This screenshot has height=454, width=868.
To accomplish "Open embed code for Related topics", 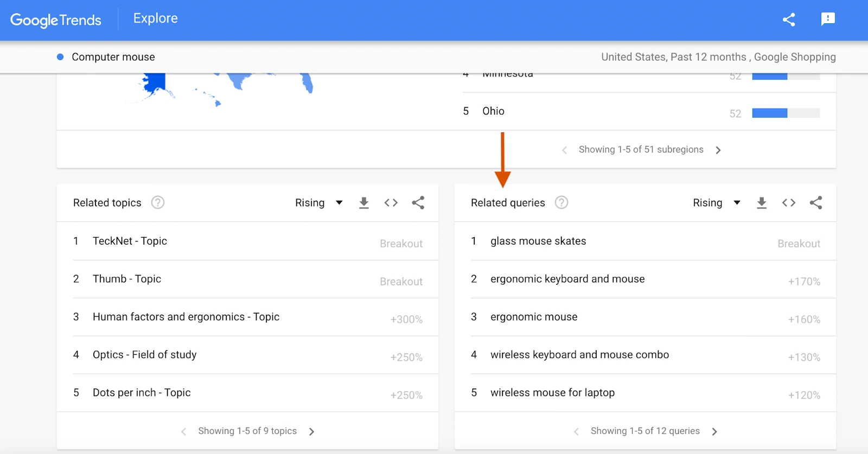I will (x=391, y=203).
